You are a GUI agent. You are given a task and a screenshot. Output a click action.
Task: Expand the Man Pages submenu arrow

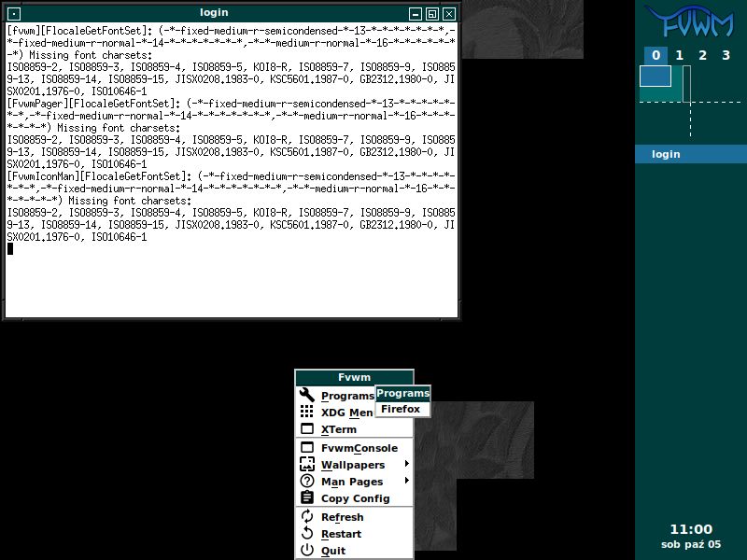[406, 481]
